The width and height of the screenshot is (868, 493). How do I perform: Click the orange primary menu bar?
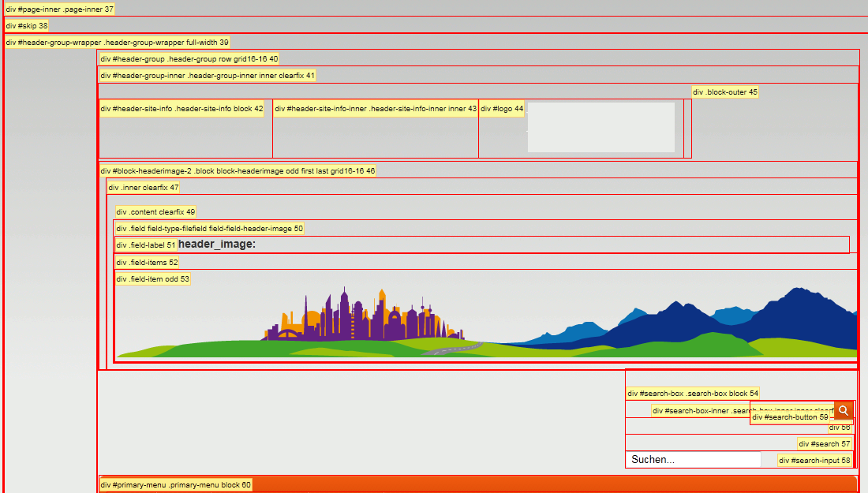[552, 484]
